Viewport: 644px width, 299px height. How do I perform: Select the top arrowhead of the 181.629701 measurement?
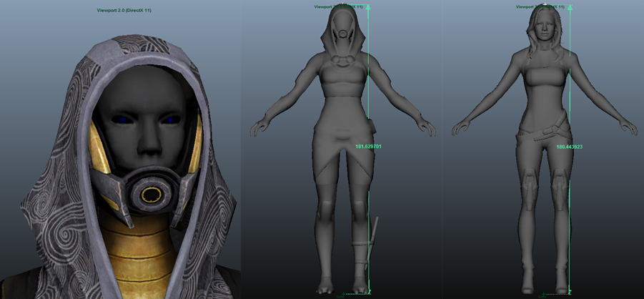click(x=368, y=7)
